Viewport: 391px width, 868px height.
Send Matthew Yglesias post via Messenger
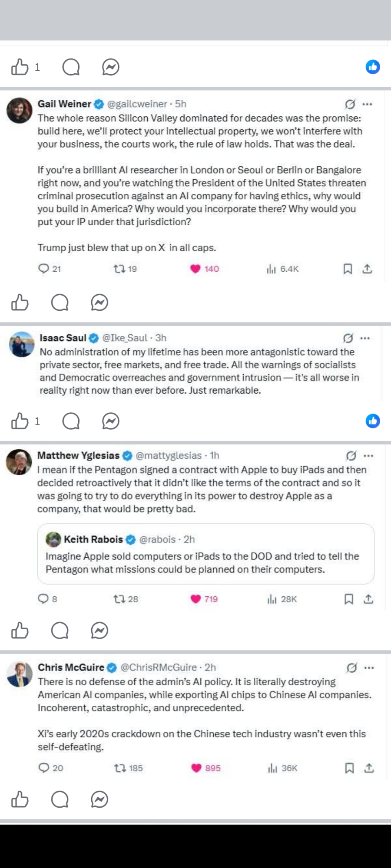[99, 631]
